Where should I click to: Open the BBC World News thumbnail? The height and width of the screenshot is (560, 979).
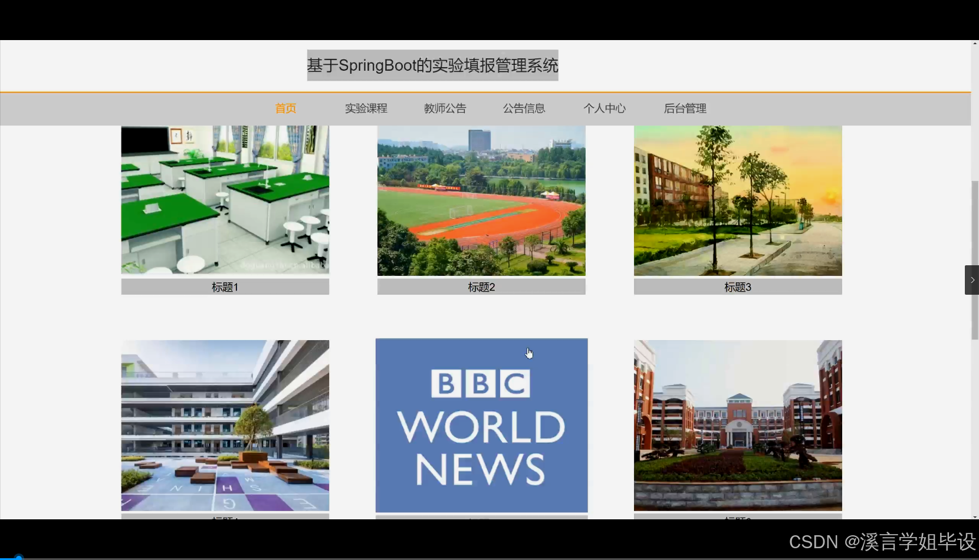pos(482,426)
